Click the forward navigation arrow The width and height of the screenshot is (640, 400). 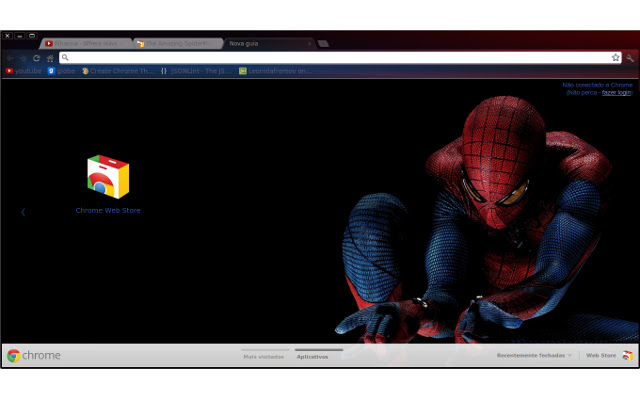pyautogui.click(x=23, y=58)
